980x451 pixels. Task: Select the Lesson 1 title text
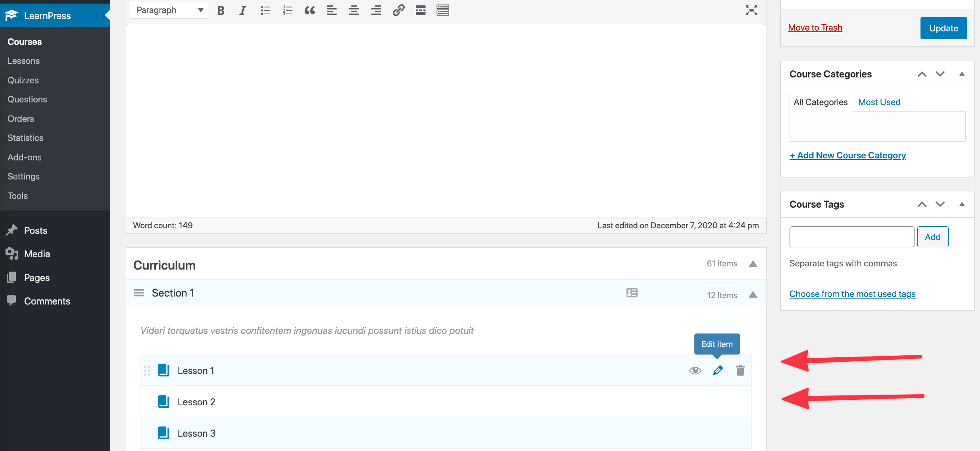click(x=196, y=370)
